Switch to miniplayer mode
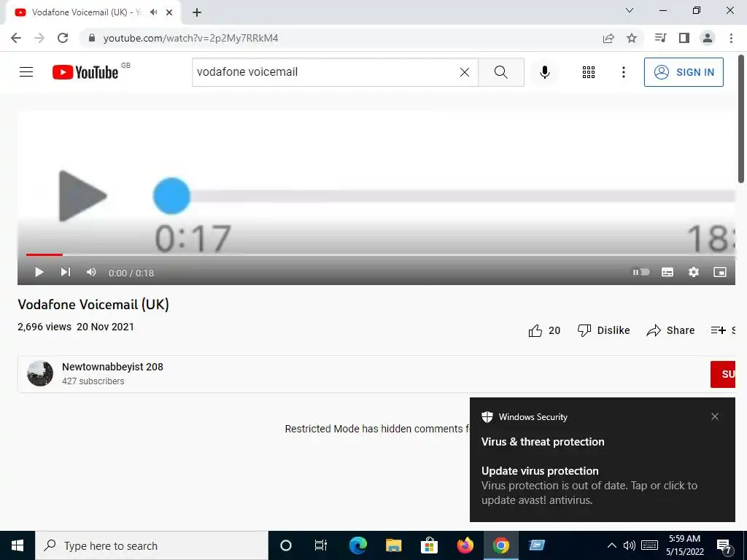Image resolution: width=747 pixels, height=560 pixels. point(719,272)
